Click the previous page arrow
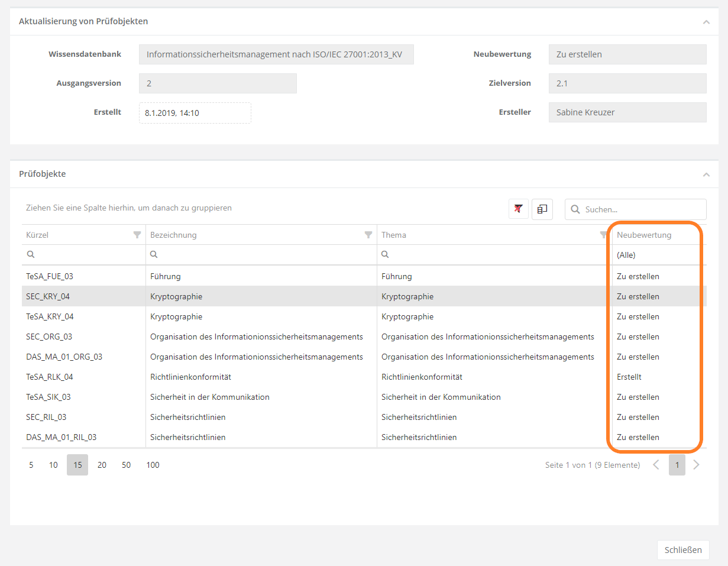This screenshot has width=728, height=566. [656, 465]
